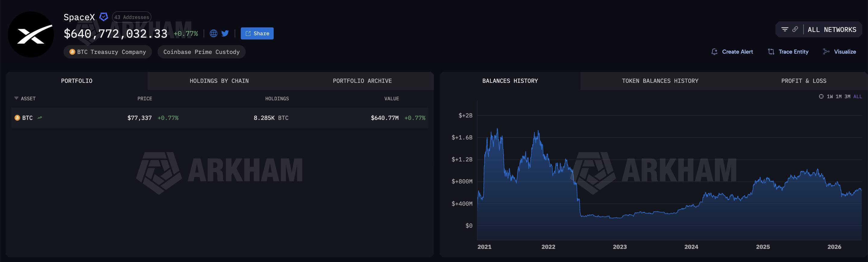This screenshot has height=262, width=868.
Task: Open the PORTFOLIO ARCHIVE tab
Action: pos(362,81)
